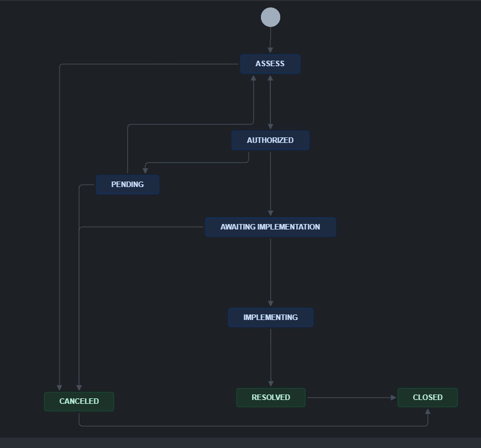Image resolution: width=481 pixels, height=448 pixels.
Task: Click the AWAITING IMPLEMENTATION to CANCELED line
Action: point(141,227)
